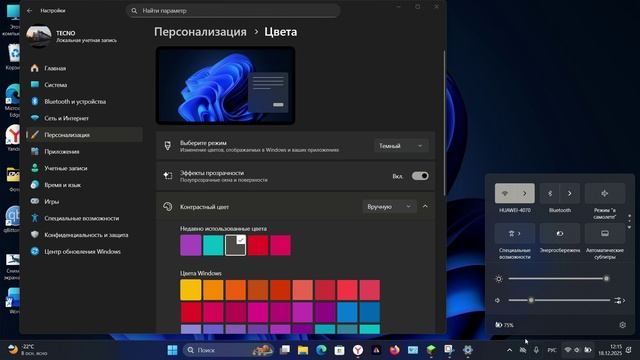
Task: Toggle the HUAWEI-4070 Wi-Fi quick setting
Action: pos(504,193)
